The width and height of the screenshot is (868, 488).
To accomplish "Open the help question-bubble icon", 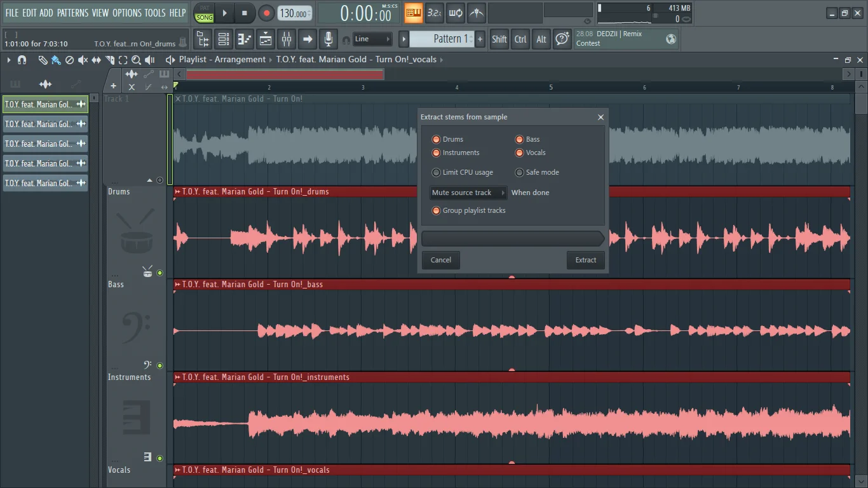I will 562,39.
